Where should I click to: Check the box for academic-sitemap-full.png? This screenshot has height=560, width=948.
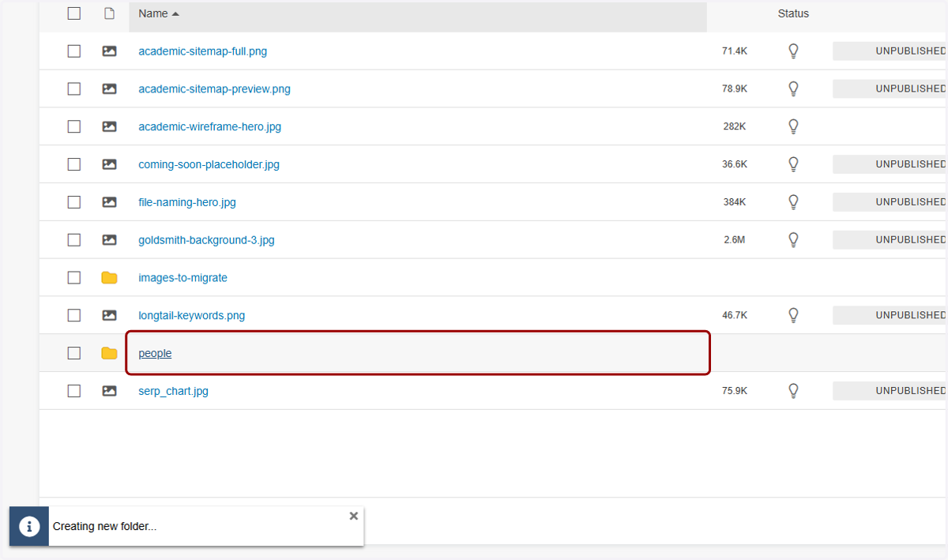click(x=74, y=51)
